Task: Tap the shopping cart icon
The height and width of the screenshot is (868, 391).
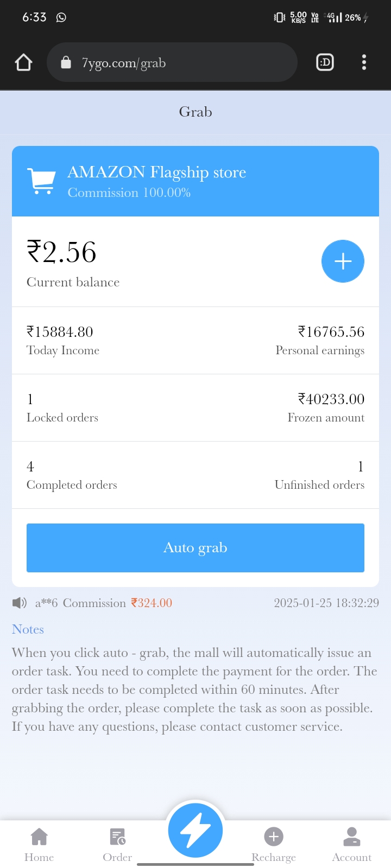Action: [x=41, y=181]
